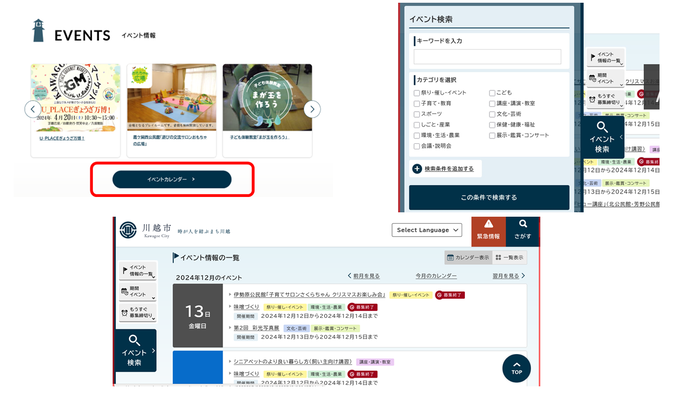This screenshot has width=700, height=394.
Task: Click the next arrow on the EVENTS carousel
Action: [x=312, y=109]
